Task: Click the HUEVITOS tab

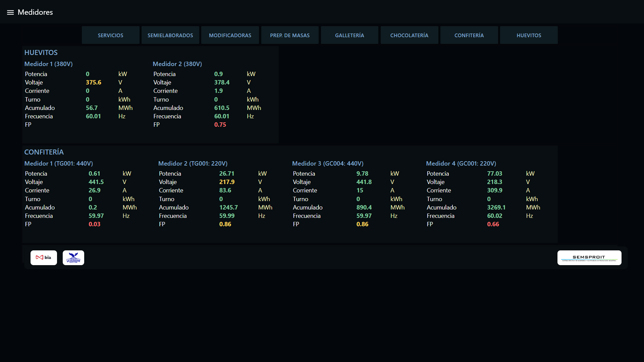Action: point(529,35)
